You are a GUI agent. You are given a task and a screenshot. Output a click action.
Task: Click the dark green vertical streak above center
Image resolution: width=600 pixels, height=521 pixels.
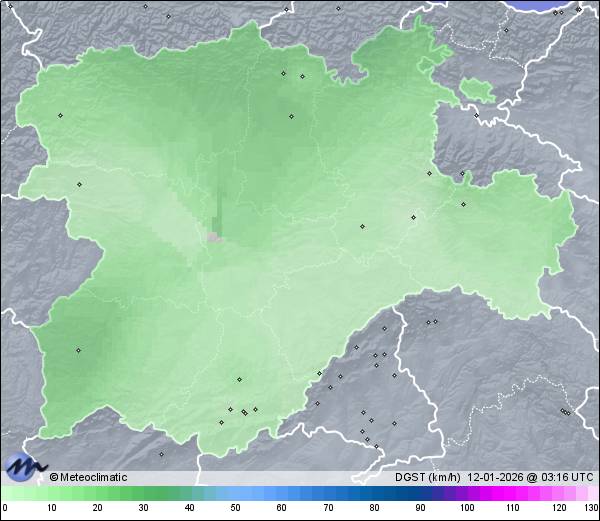click(220, 205)
